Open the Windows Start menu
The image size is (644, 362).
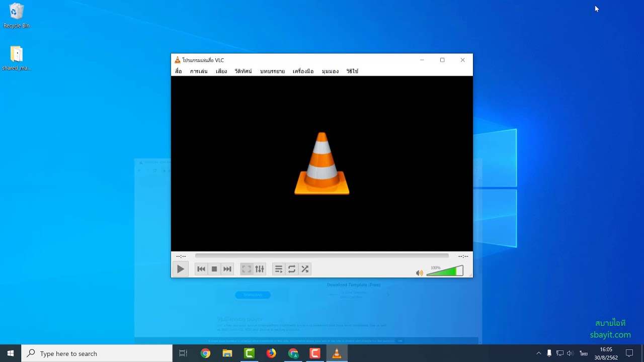point(11,353)
